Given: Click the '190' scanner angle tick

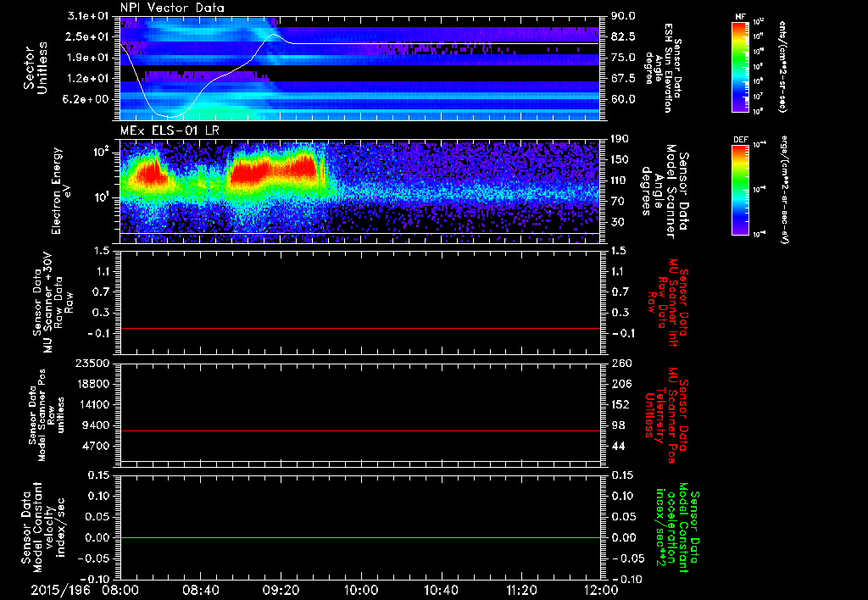Looking at the screenshot, I should 620,139.
